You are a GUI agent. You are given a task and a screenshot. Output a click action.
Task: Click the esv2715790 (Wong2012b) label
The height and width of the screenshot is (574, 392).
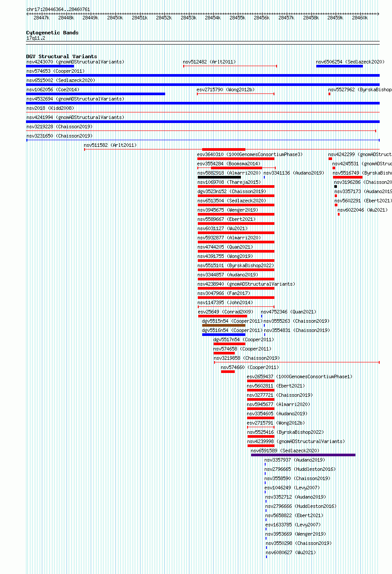226,89
